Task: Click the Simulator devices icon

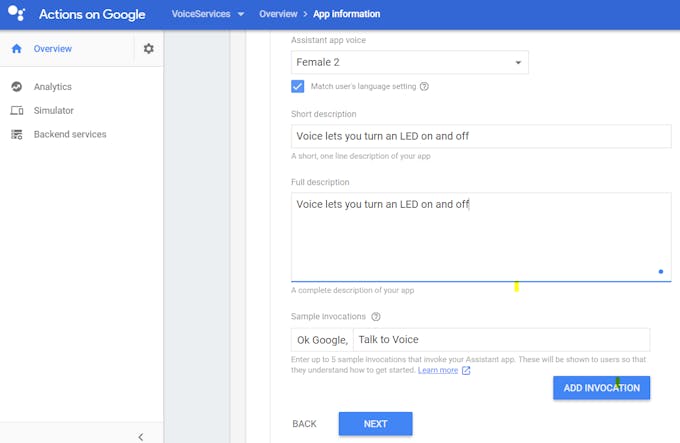Action: tap(16, 111)
